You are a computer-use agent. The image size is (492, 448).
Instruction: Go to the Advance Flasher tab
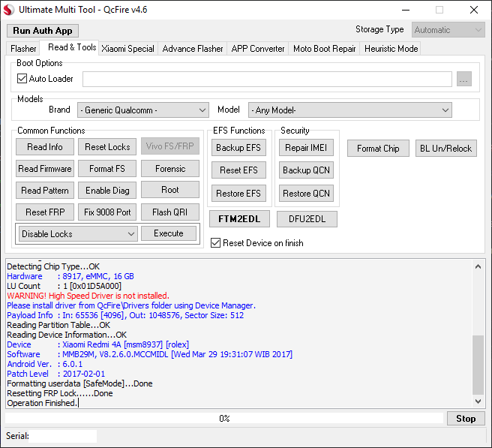tap(193, 49)
